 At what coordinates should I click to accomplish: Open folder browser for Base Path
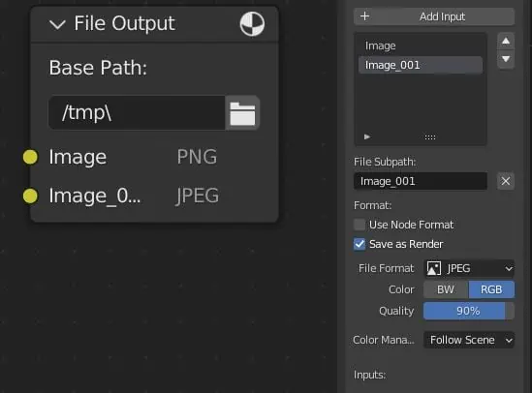click(x=242, y=113)
